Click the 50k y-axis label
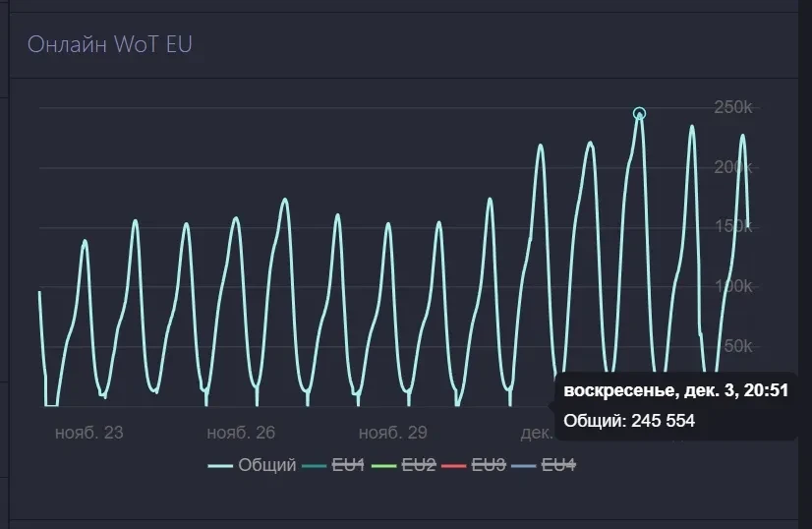The width and height of the screenshot is (812, 529). (736, 346)
